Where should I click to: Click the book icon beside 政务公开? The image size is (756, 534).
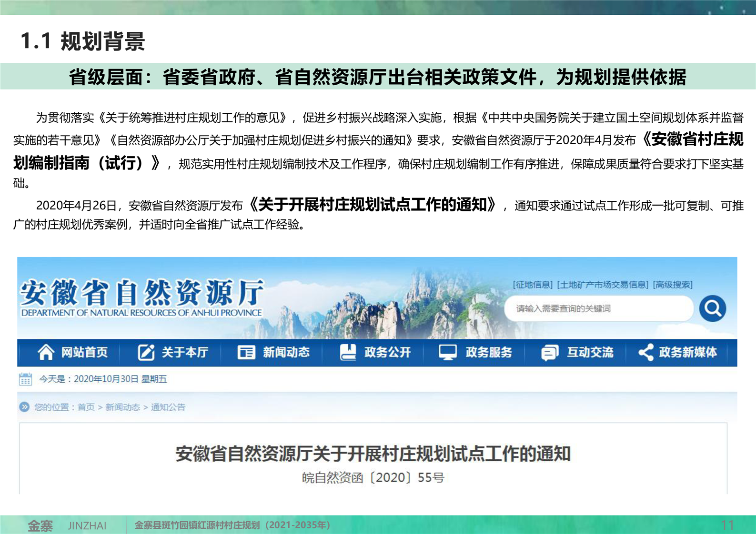pos(348,352)
